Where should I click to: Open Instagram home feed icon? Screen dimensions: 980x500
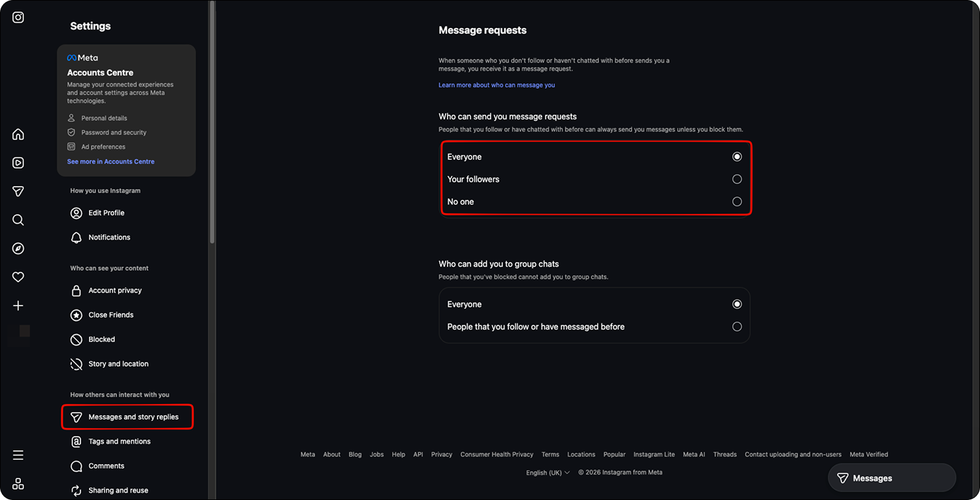[x=18, y=134]
